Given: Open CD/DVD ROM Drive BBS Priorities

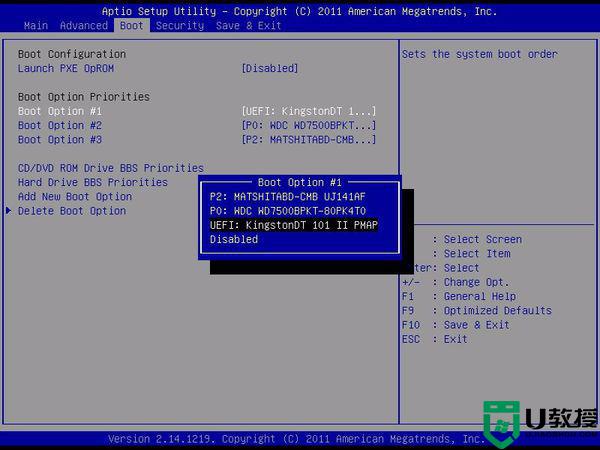Looking at the screenshot, I should click(x=111, y=168).
